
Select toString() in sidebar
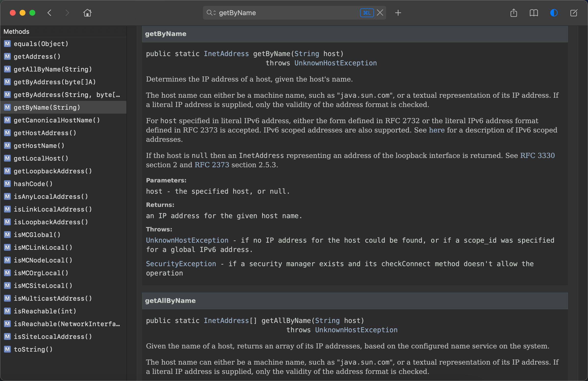63,349
